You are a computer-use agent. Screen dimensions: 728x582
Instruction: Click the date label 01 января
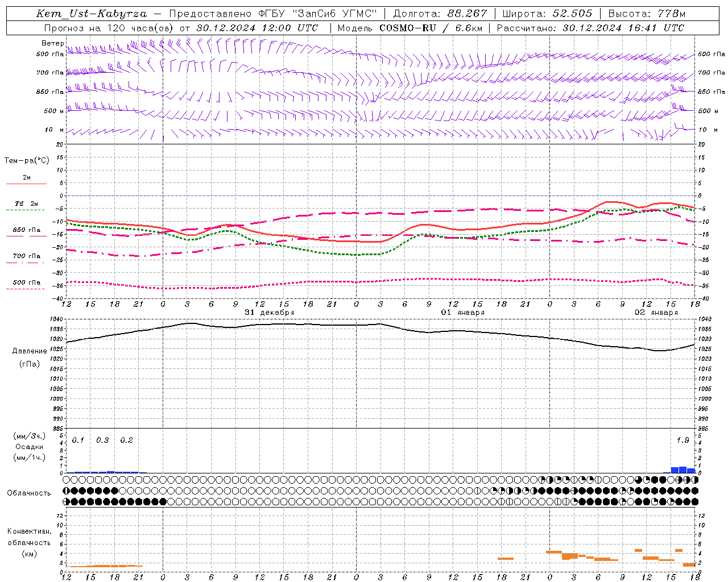463,313
